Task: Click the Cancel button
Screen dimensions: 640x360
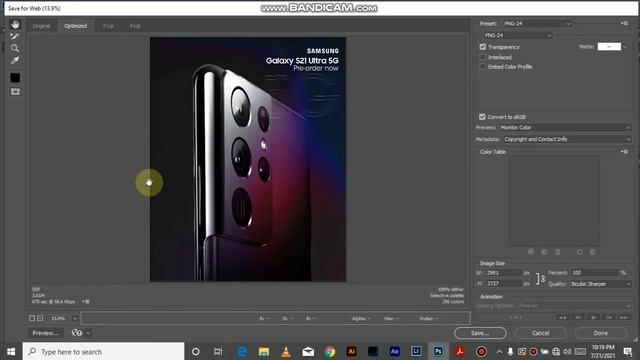Action: click(x=540, y=333)
